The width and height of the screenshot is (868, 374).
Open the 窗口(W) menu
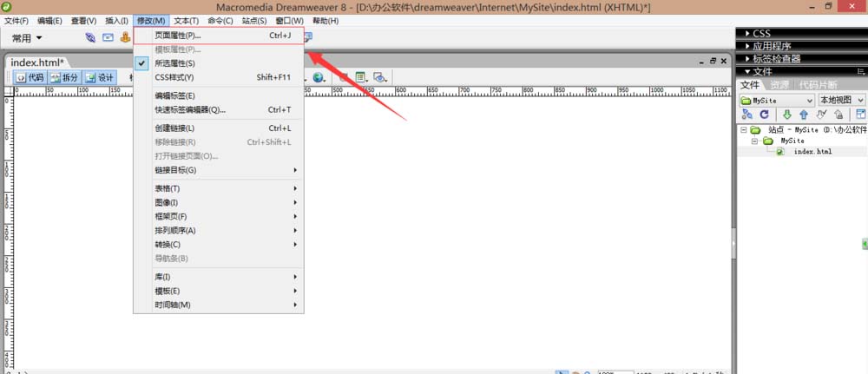click(x=290, y=21)
